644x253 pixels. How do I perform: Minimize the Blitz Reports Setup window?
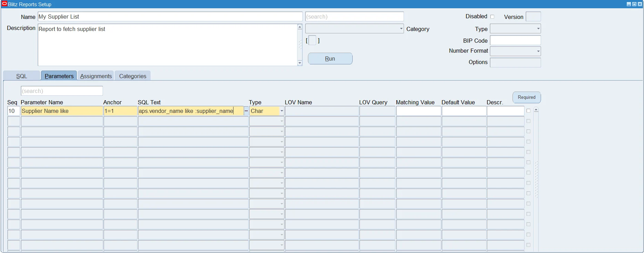[x=629, y=4]
